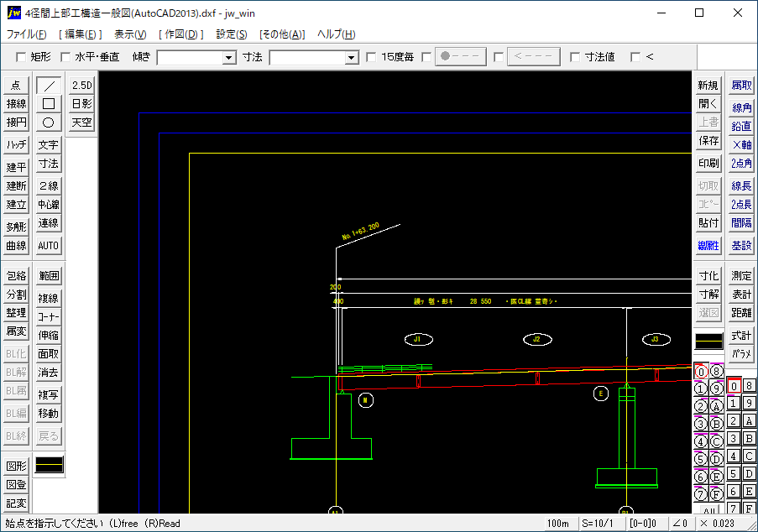Open line attribute swatch in right panel

[x=708, y=341]
